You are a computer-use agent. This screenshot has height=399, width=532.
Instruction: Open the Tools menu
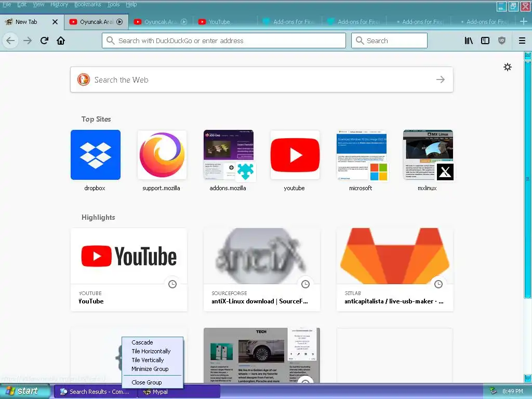[114, 4]
